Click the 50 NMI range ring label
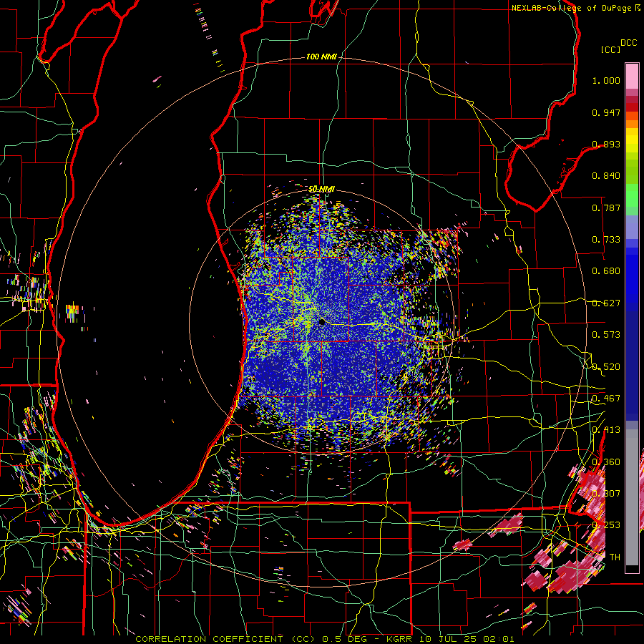644x644 pixels. [321, 189]
